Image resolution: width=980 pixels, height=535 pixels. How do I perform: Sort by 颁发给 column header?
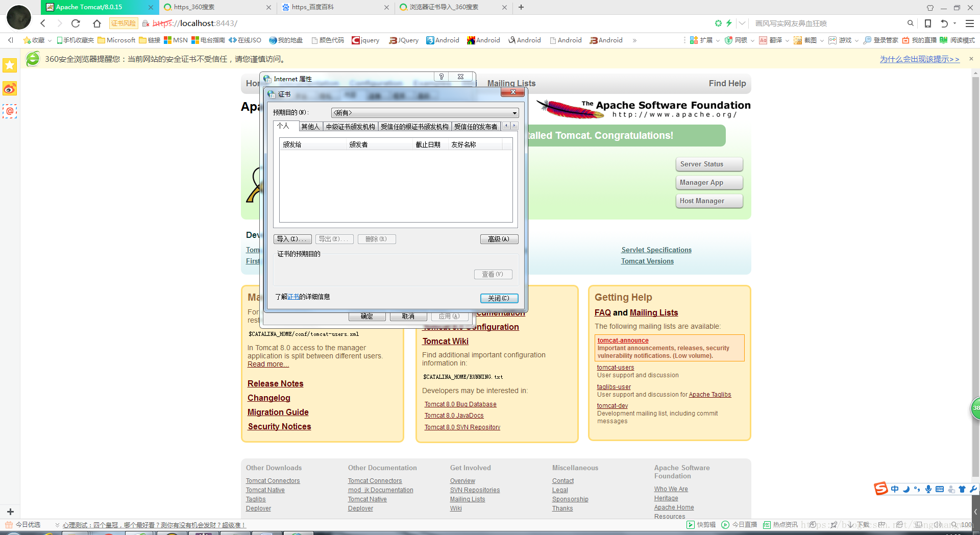pos(313,144)
